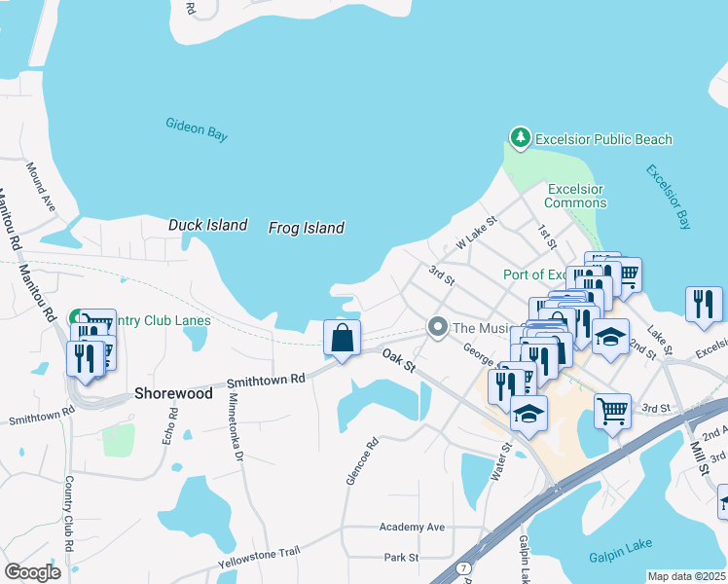This screenshot has width=728, height=584.
Task: Open the Google logo link
Action: pyautogui.click(x=32, y=571)
